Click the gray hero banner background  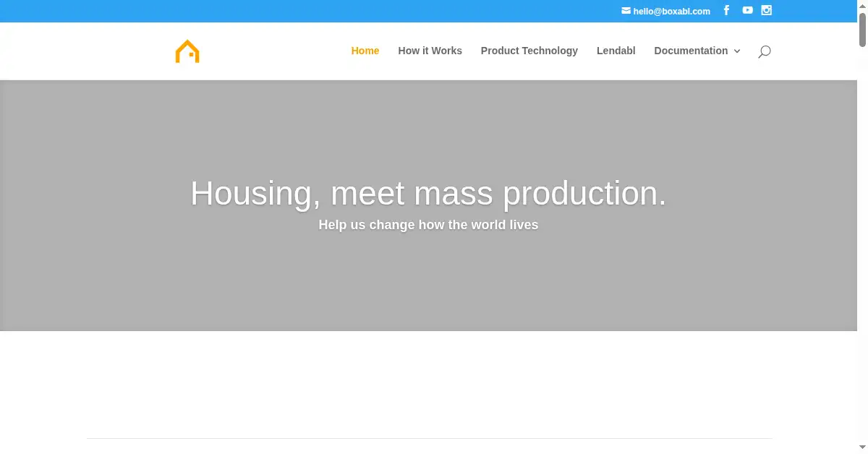point(428,289)
